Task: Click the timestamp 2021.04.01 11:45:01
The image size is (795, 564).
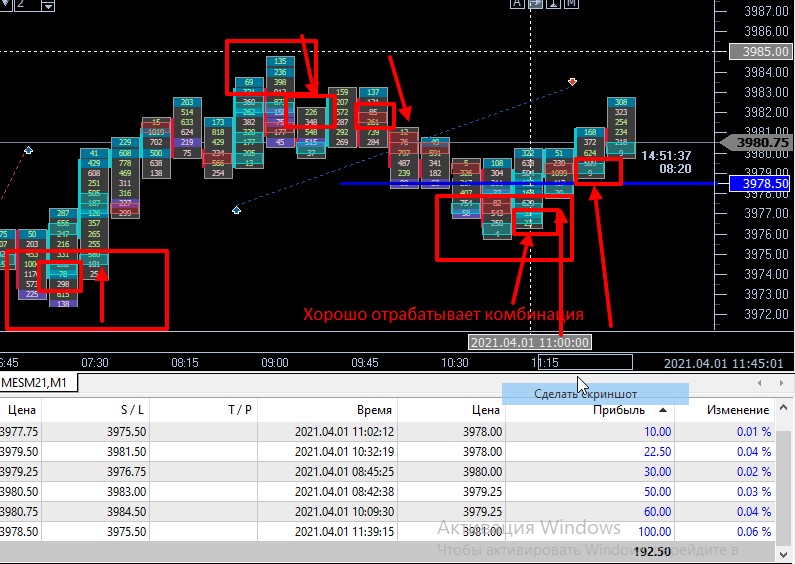Action: point(724,363)
